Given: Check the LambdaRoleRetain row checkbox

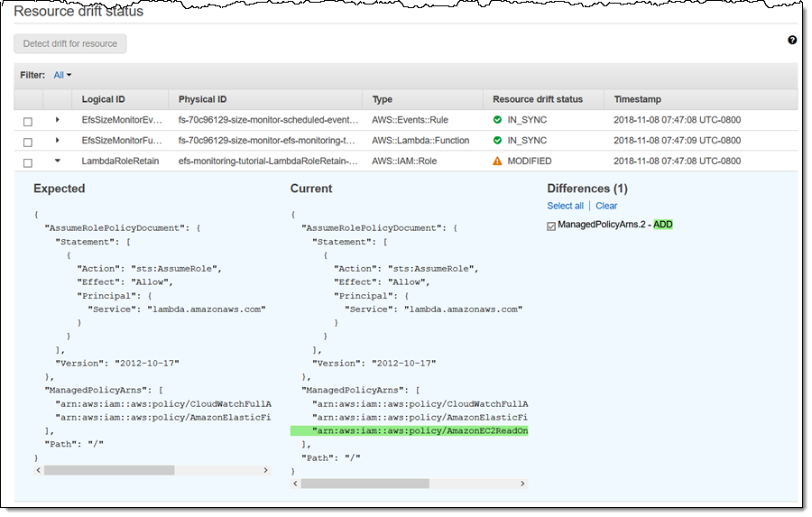Looking at the screenshot, I should pyautogui.click(x=27, y=162).
